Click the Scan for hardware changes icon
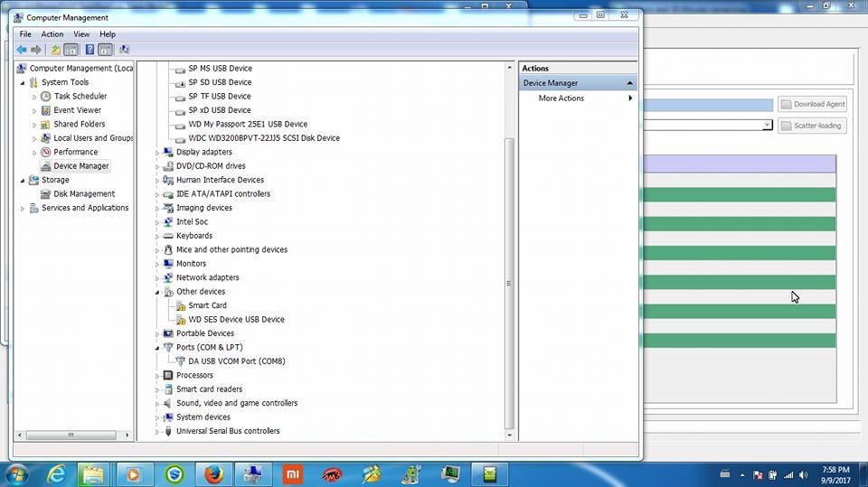This screenshot has width=868, height=487. [124, 50]
